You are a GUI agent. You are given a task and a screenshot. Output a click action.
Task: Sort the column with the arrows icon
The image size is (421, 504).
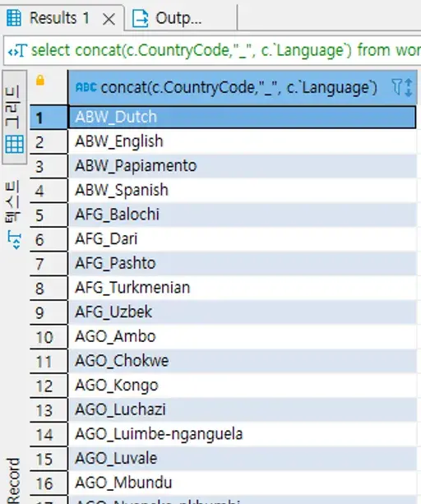(409, 87)
